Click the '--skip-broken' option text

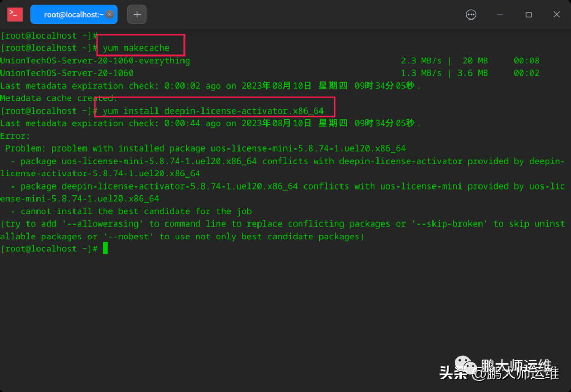coord(449,224)
